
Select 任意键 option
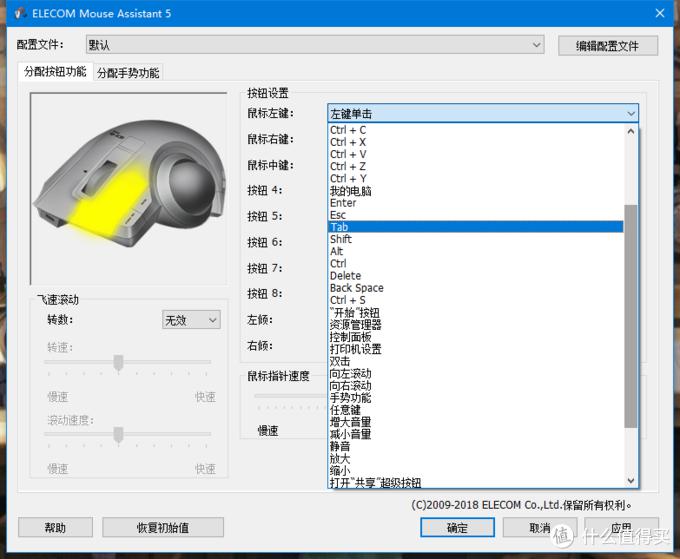476,409
